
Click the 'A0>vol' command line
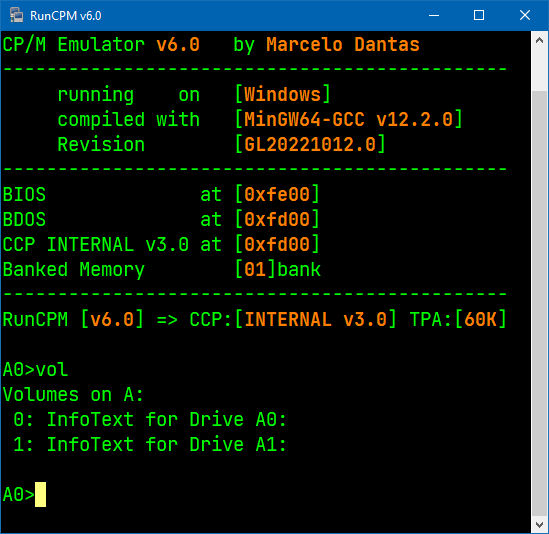tap(35, 370)
